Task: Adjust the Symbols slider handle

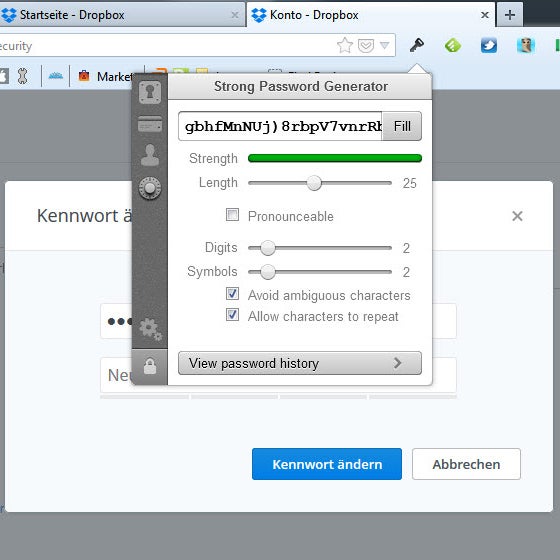Action: 268,272
